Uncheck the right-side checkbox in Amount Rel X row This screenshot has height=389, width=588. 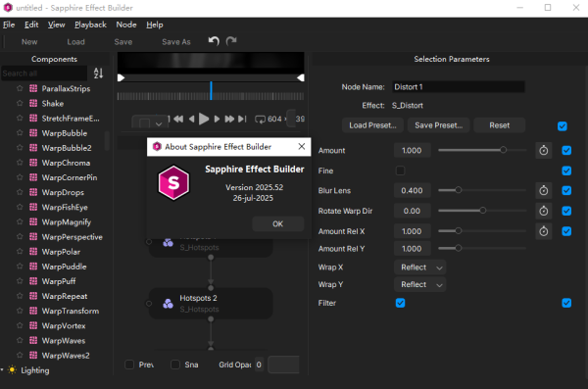click(566, 231)
